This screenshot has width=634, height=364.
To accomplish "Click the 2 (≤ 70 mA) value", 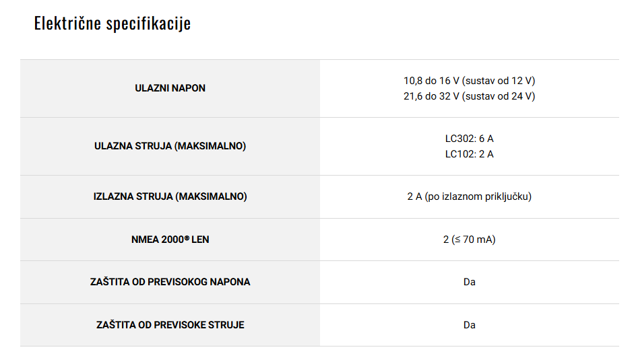I will click(x=470, y=240).
